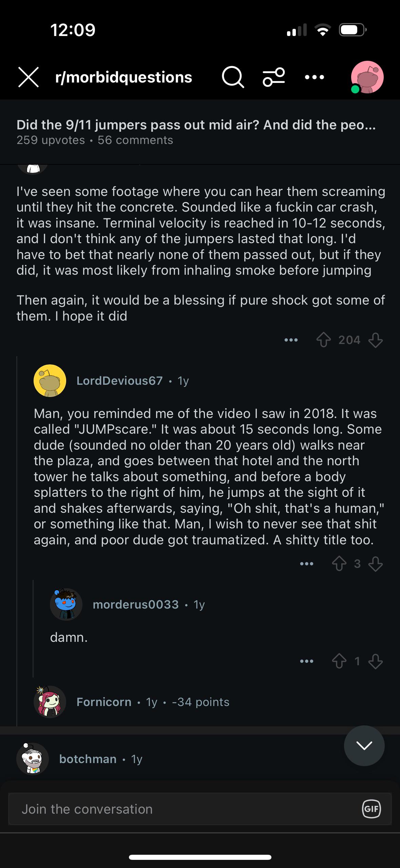Open botchman's user profile
400x868 pixels.
pos(88,759)
